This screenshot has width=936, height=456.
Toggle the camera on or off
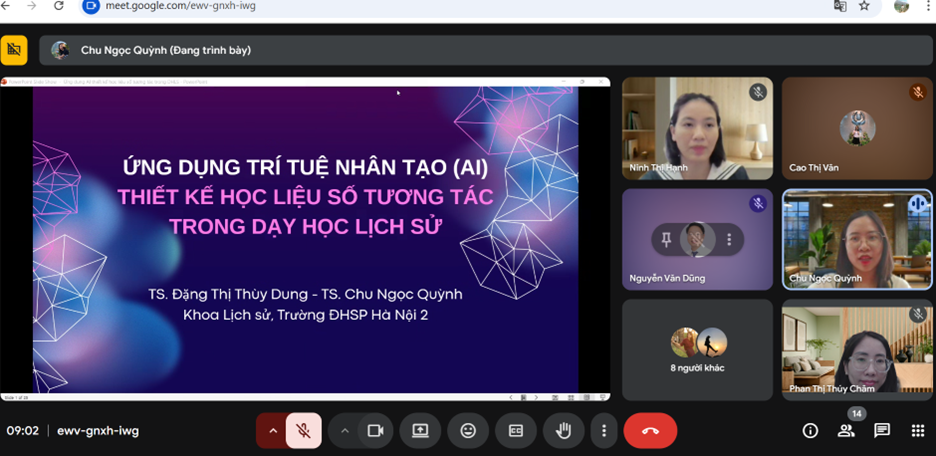[x=375, y=431]
